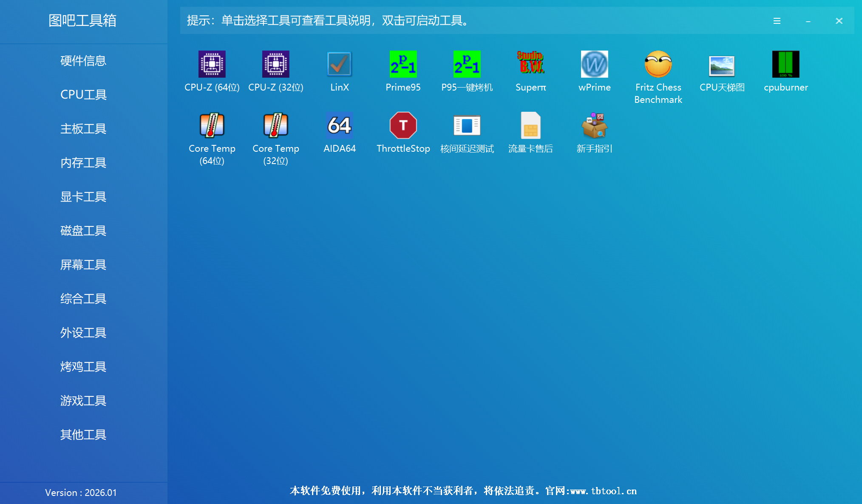Click the 图吧工具箱 title text
The image size is (862, 504).
[x=82, y=20]
